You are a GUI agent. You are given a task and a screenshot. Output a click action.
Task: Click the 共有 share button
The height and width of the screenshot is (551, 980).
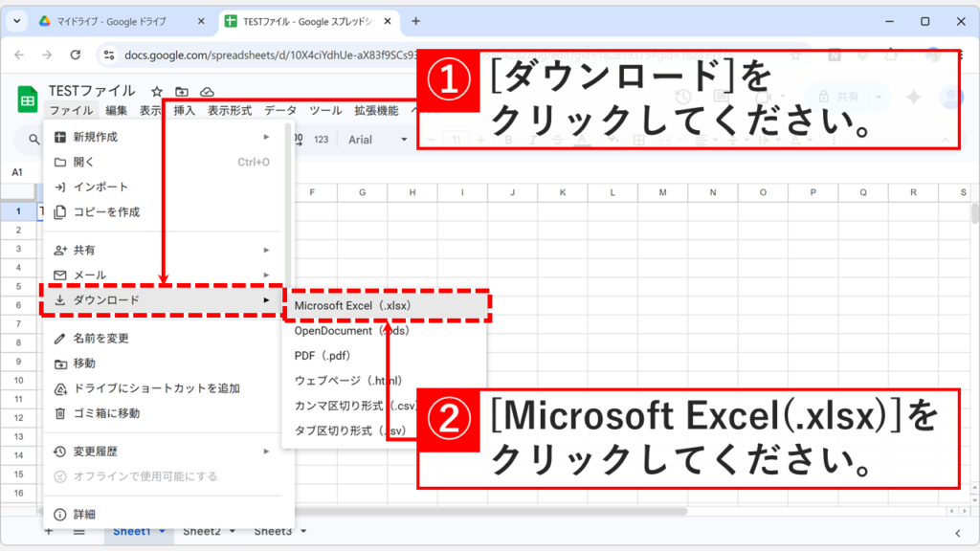point(838,97)
